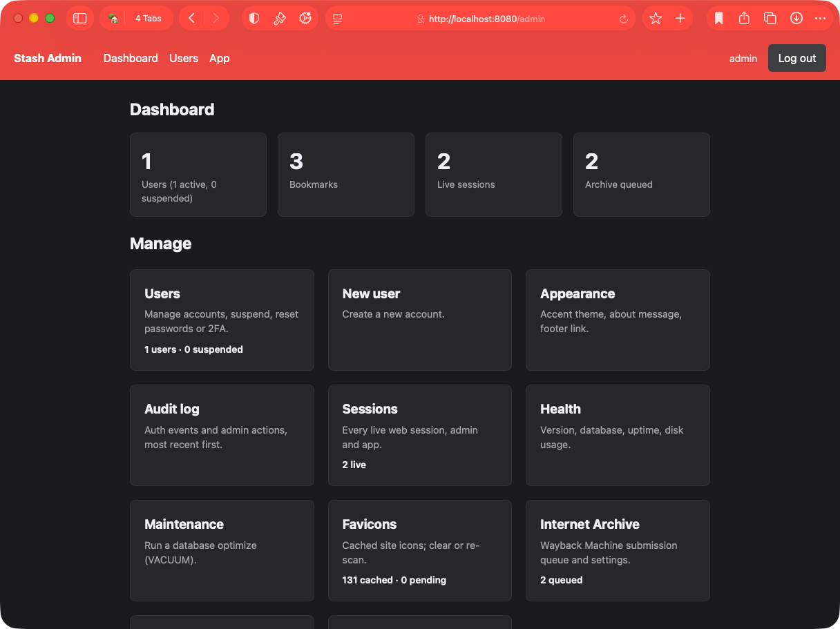
Task: Click the Manage section heading
Action: click(161, 244)
